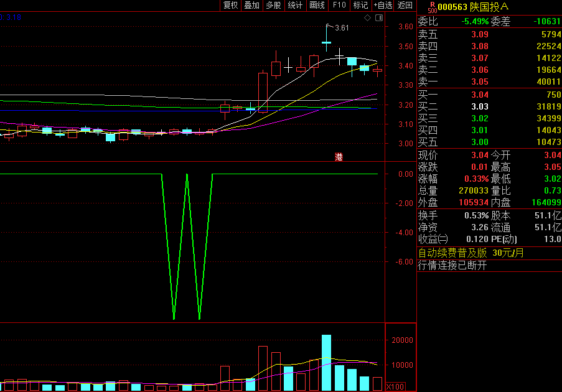Click the 自动续费普及版 30元/月 link

(471, 253)
